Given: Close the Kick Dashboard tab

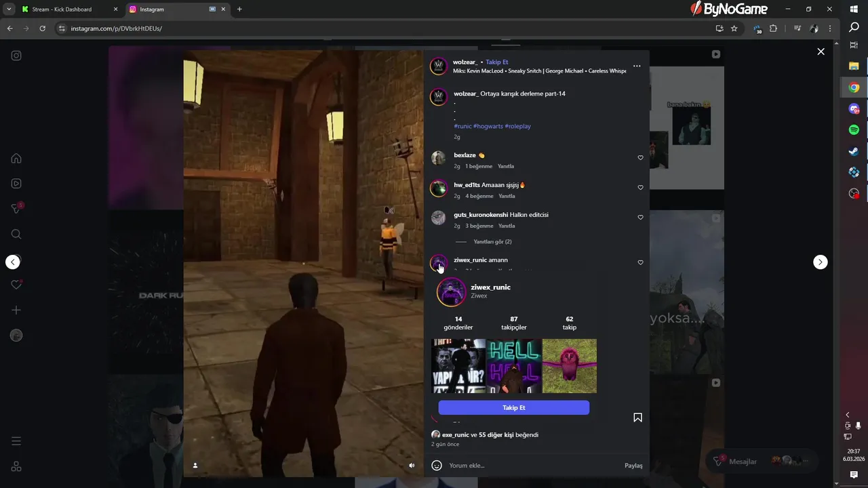Looking at the screenshot, I should coord(115,9).
